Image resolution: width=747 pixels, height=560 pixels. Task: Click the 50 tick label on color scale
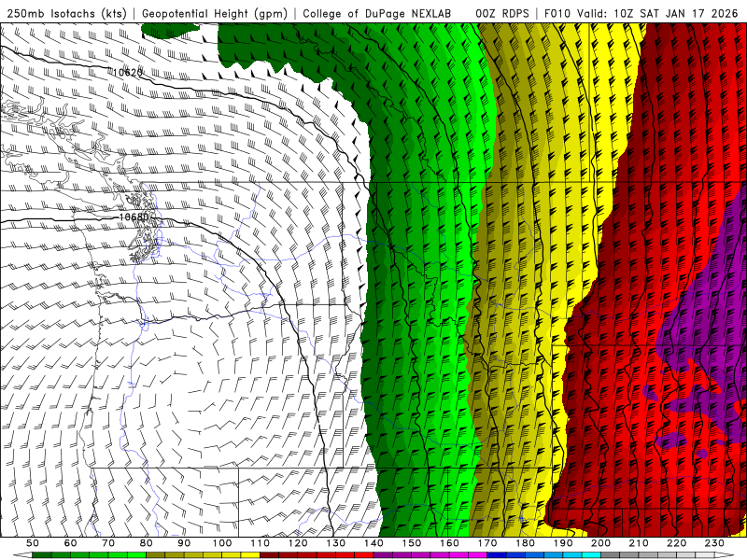point(33,543)
